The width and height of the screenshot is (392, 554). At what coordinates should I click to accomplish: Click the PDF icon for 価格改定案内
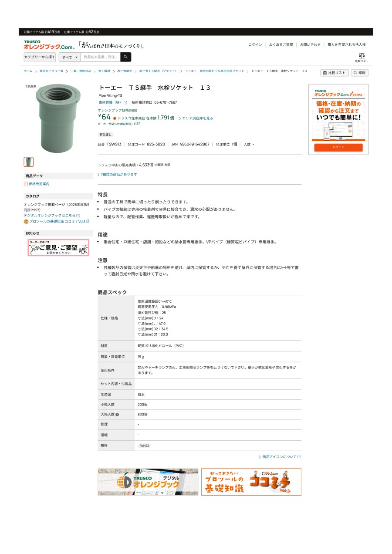(x=26, y=184)
